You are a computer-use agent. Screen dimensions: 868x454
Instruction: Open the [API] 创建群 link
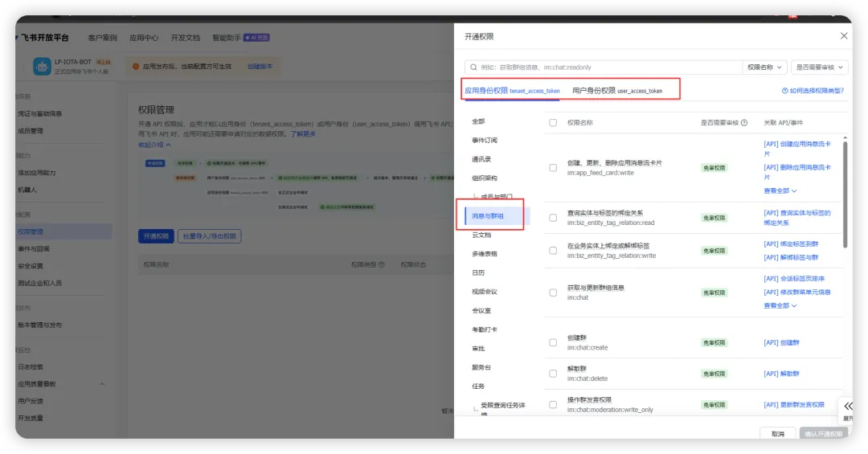[x=782, y=343]
